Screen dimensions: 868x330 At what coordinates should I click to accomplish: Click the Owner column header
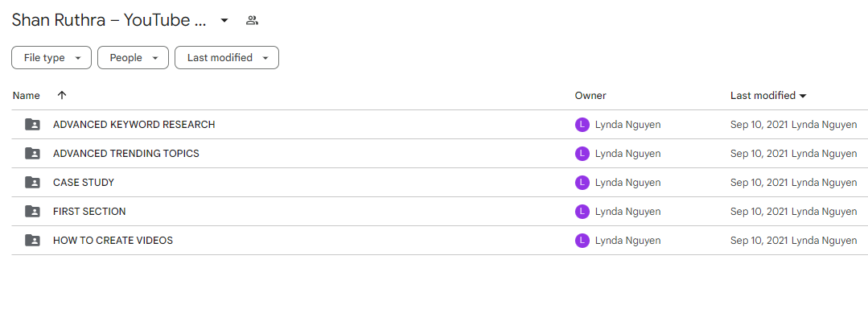(590, 95)
